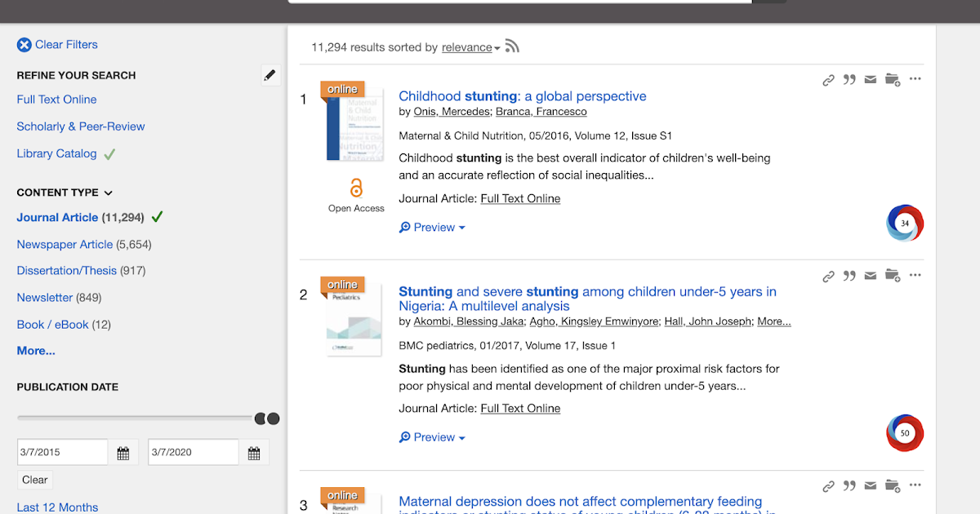Click the start date input field
The image size is (980, 514).
(61, 452)
